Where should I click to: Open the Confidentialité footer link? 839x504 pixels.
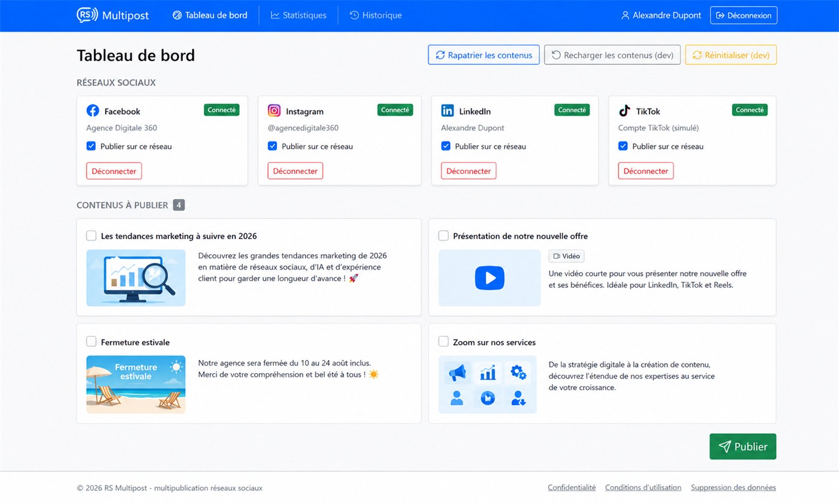pos(572,488)
